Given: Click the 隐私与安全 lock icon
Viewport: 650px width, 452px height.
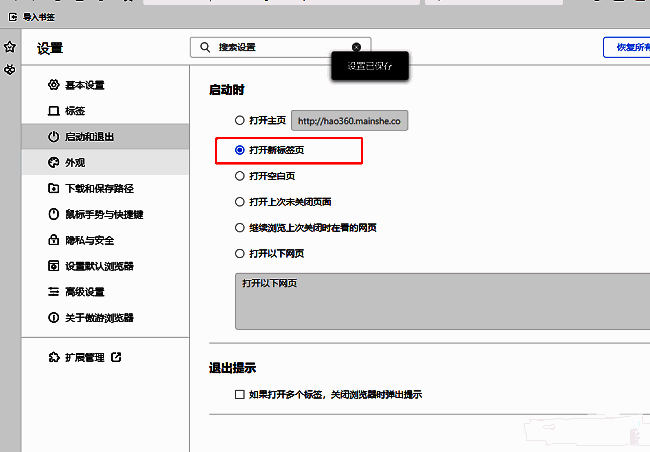Looking at the screenshot, I should coord(54,240).
